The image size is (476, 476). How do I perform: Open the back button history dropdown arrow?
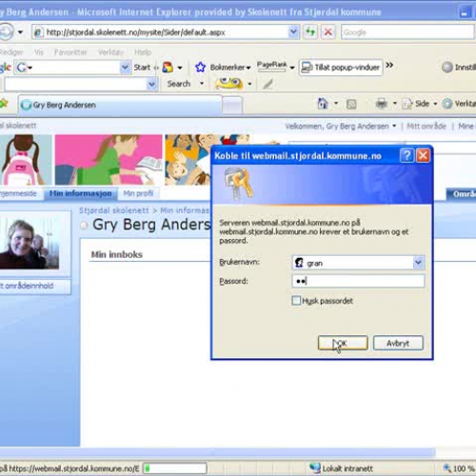[20, 32]
